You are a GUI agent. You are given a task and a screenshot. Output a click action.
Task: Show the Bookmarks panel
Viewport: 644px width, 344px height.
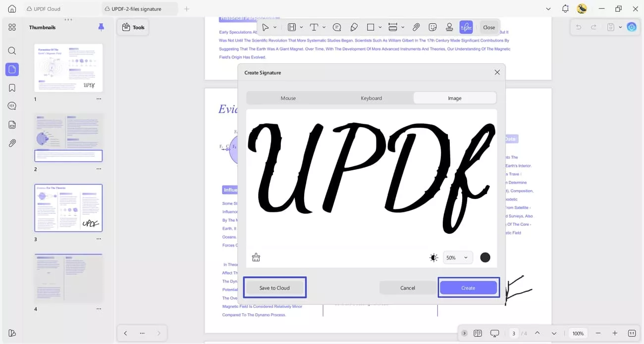coord(12,87)
